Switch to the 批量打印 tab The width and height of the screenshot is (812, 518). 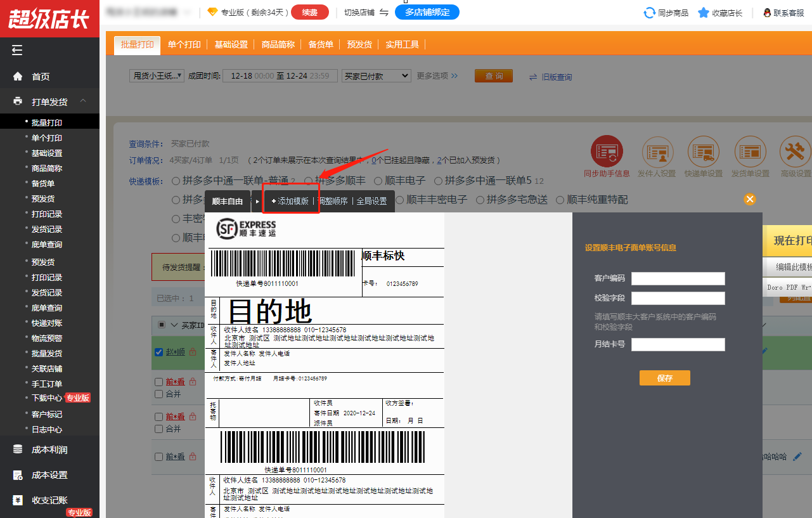(x=138, y=44)
